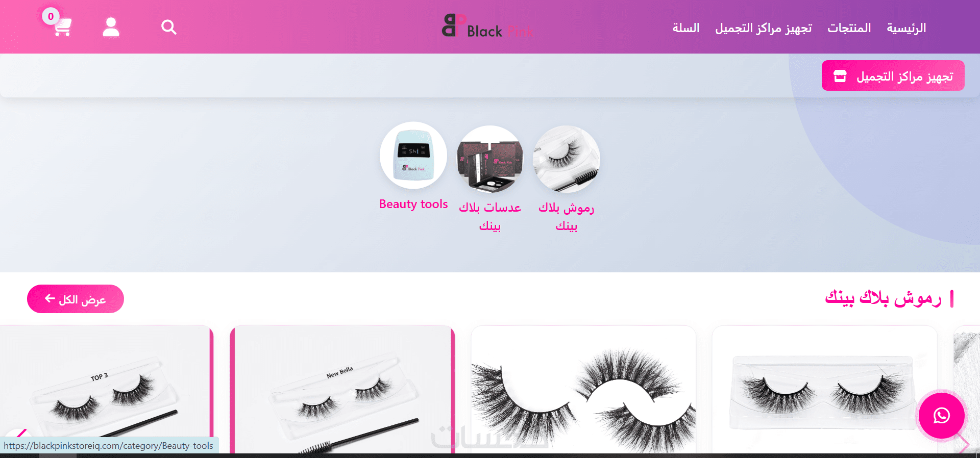The image size is (980, 458).
Task: Go to السلة menu link
Action: tap(685, 28)
